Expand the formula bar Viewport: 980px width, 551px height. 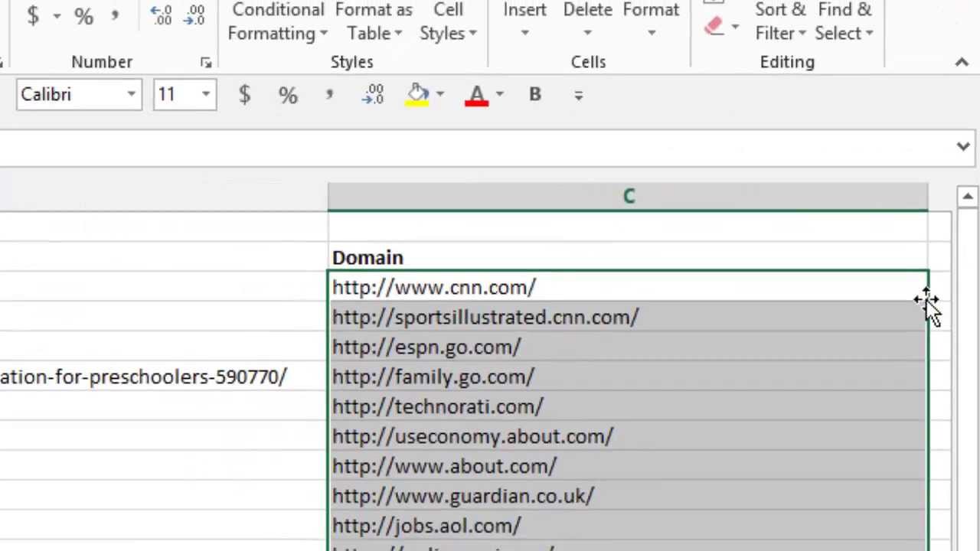click(963, 146)
